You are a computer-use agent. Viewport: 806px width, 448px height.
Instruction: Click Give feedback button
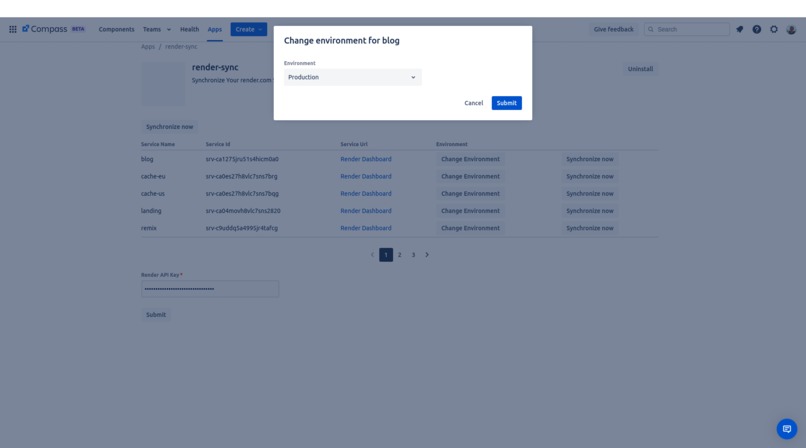tap(614, 29)
